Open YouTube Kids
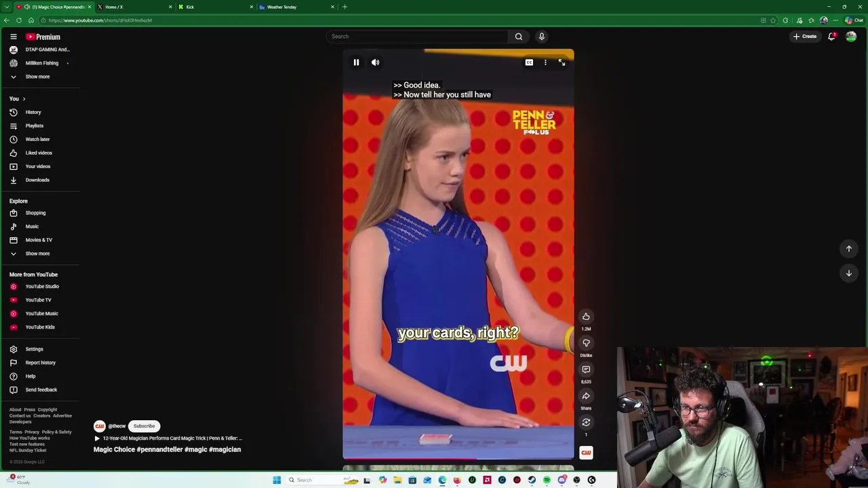This screenshot has width=868, height=488. 40,327
